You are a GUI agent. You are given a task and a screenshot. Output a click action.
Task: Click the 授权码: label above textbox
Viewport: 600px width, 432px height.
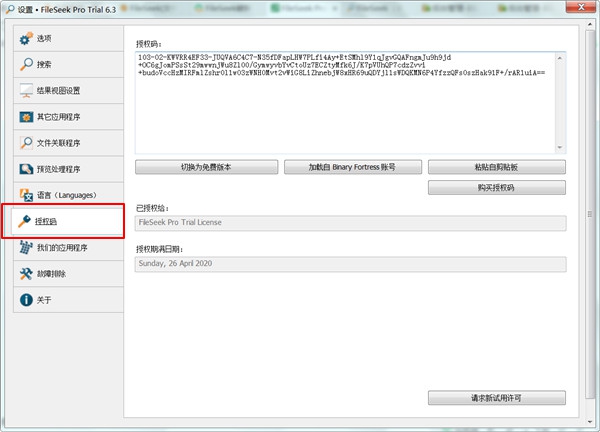coord(149,44)
